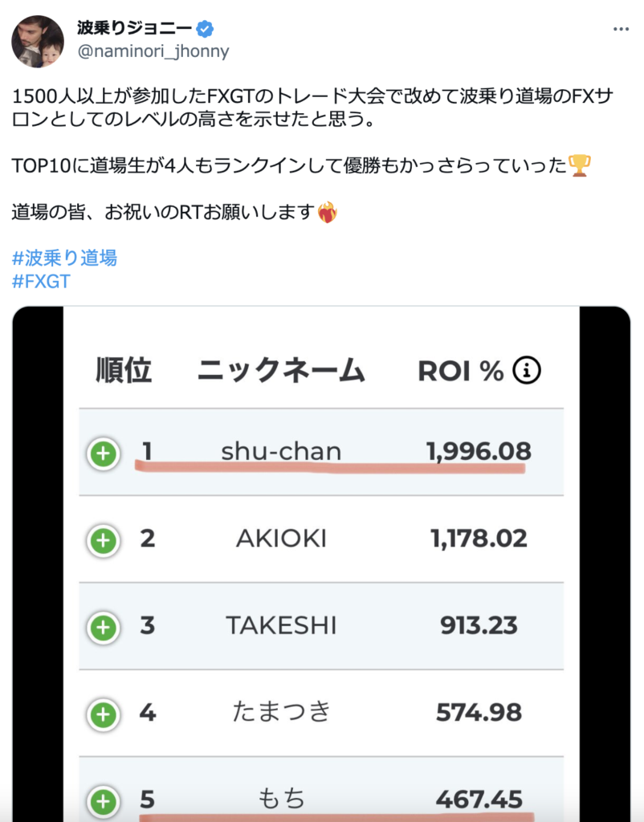This screenshot has height=822, width=644.
Task: Open the #FXGT hashtag link
Action: (41, 282)
